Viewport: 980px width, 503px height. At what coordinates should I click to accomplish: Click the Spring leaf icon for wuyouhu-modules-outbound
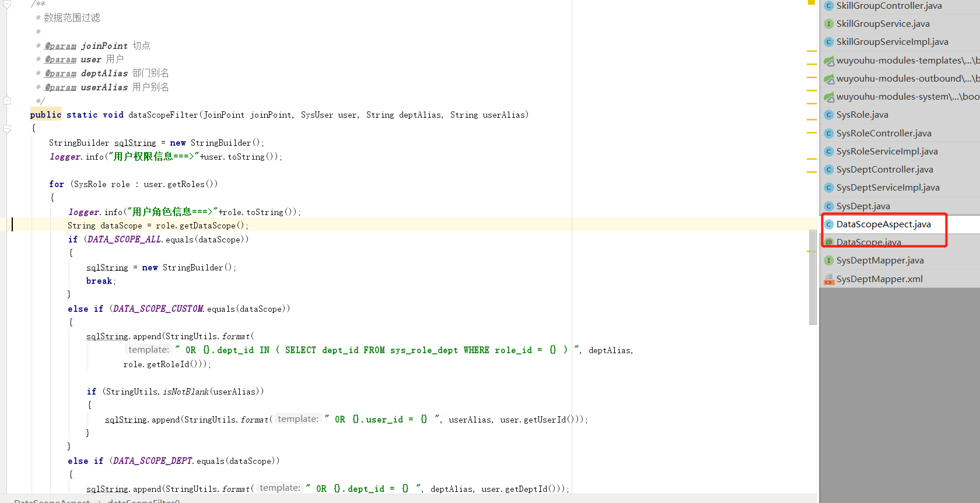[x=828, y=79]
